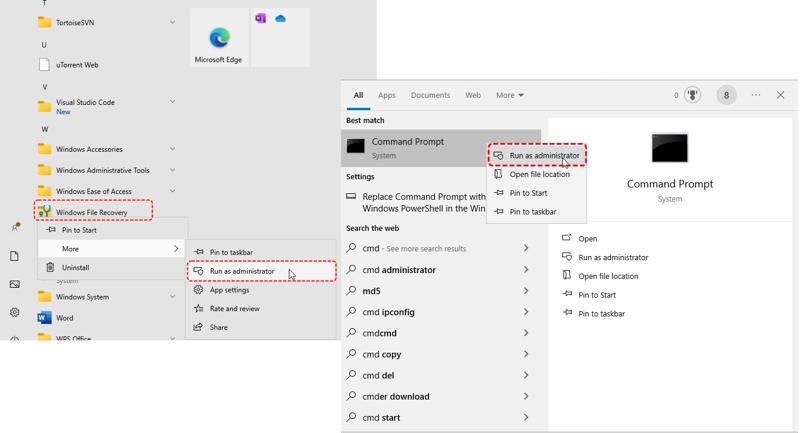
Task: Click the search icon next to cmd copy
Action: (352, 353)
